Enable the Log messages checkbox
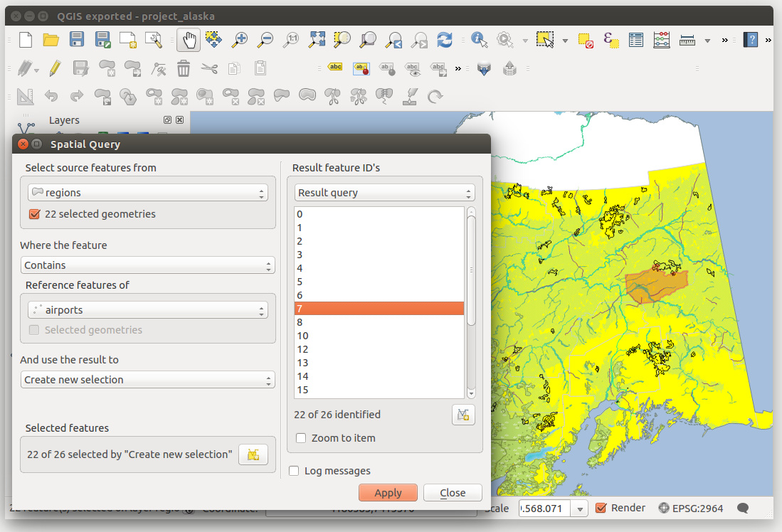782x532 pixels. pos(294,471)
